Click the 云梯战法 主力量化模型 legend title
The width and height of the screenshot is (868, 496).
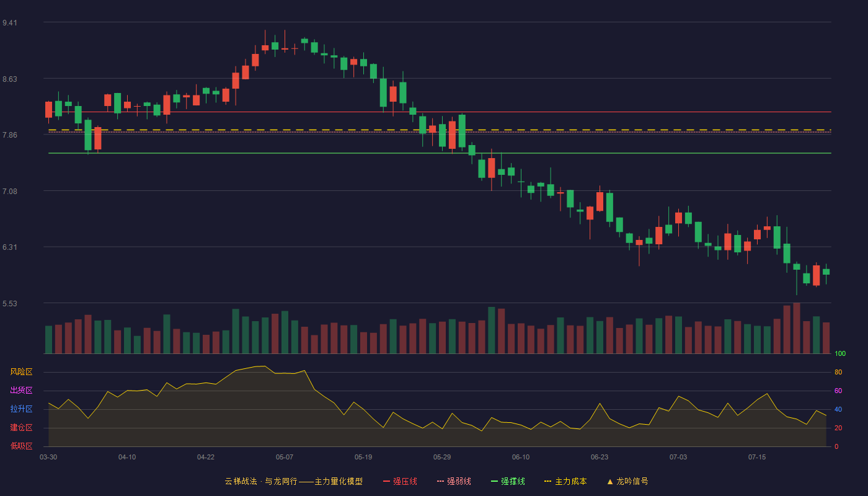coord(293,481)
